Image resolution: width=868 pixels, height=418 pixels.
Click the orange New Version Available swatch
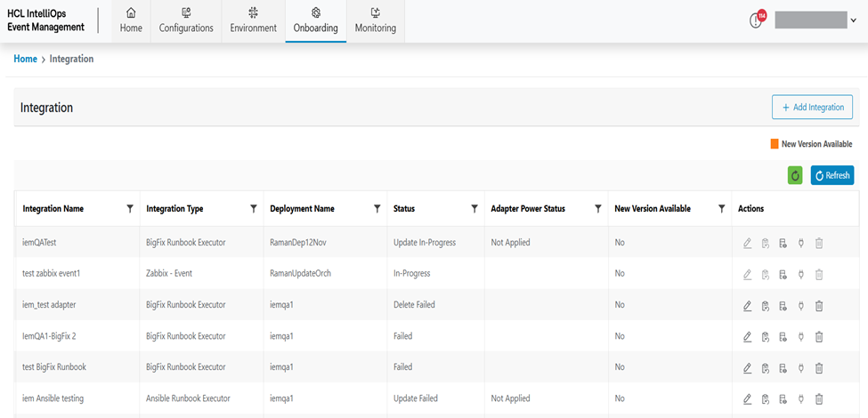click(x=775, y=144)
